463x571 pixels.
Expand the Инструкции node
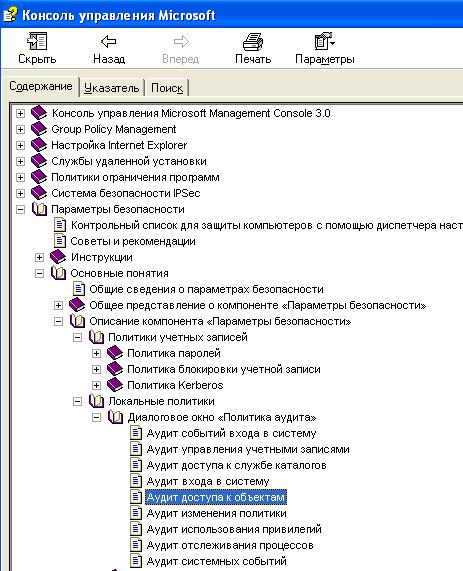[39, 257]
